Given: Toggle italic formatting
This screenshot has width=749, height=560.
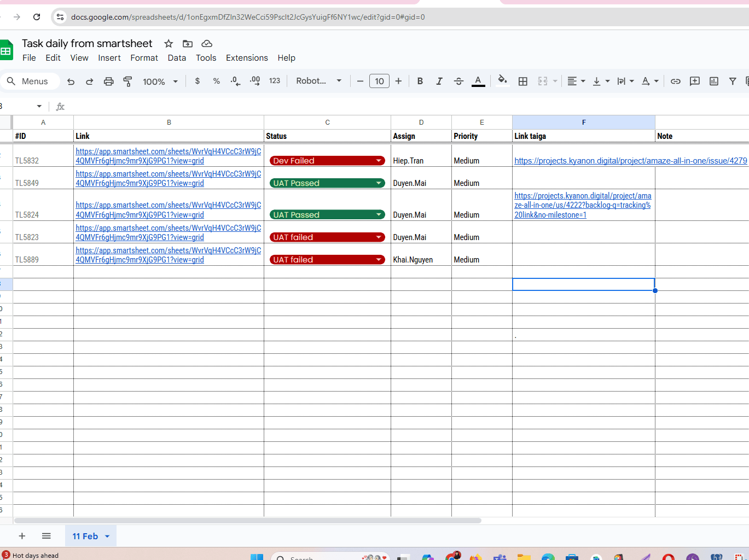Looking at the screenshot, I should coord(439,81).
